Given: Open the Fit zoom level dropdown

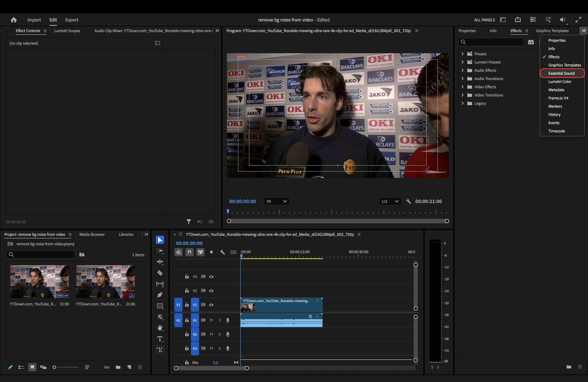Looking at the screenshot, I should coord(276,201).
